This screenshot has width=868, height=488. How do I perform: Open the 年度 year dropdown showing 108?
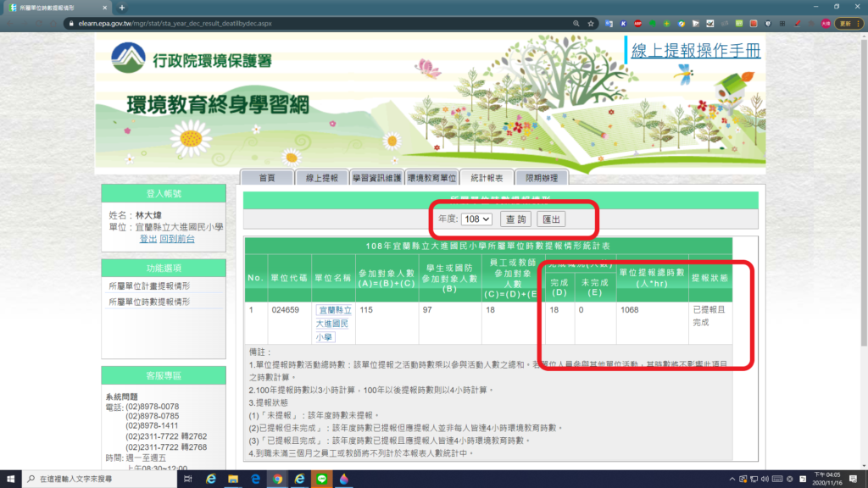(476, 219)
